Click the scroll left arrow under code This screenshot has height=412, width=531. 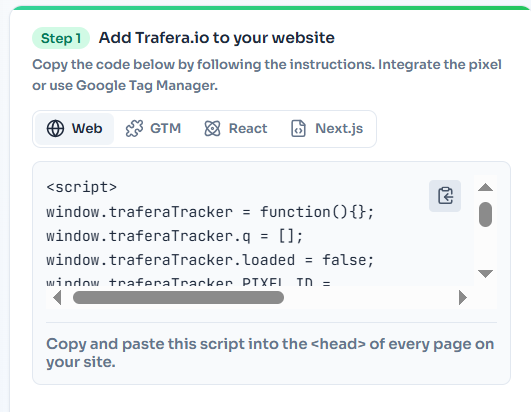[57, 298]
